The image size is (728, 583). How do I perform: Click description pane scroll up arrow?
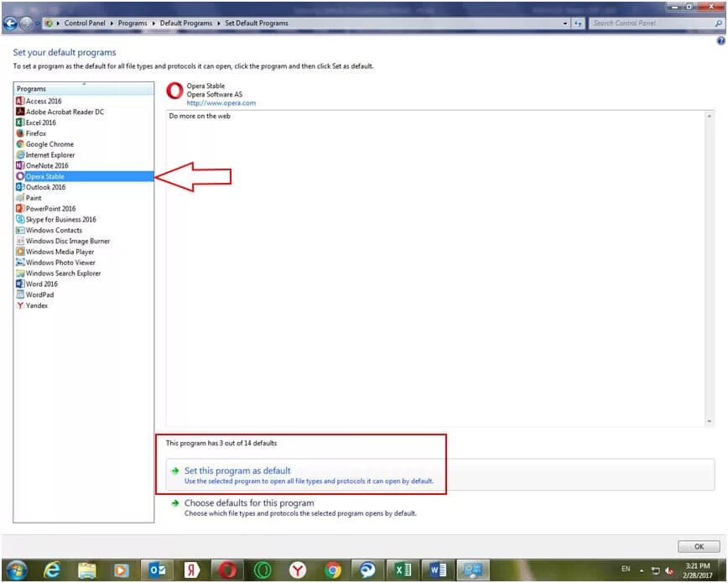point(709,116)
